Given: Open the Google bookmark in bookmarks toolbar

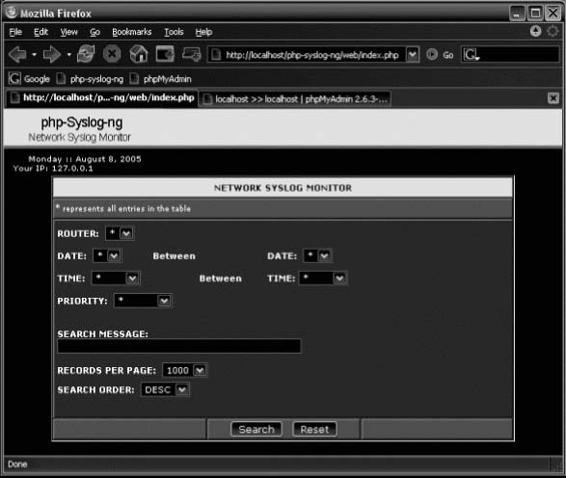Looking at the screenshot, I should [x=29, y=79].
